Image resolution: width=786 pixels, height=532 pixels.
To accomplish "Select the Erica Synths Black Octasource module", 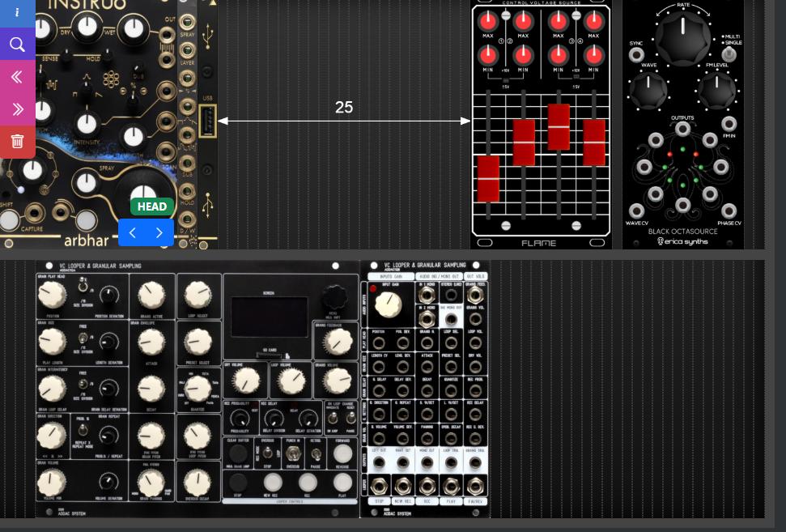I will (682, 124).
